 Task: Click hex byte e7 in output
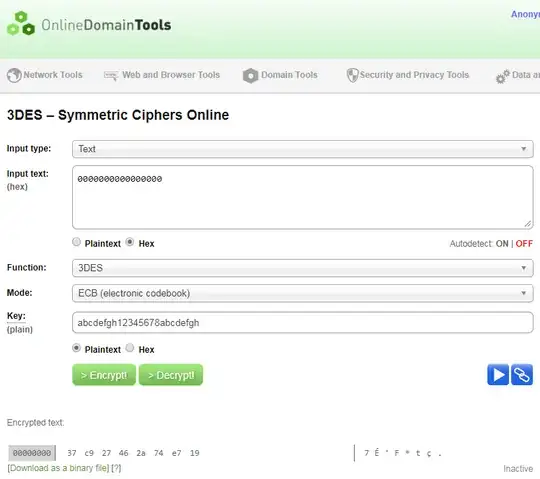(177, 453)
